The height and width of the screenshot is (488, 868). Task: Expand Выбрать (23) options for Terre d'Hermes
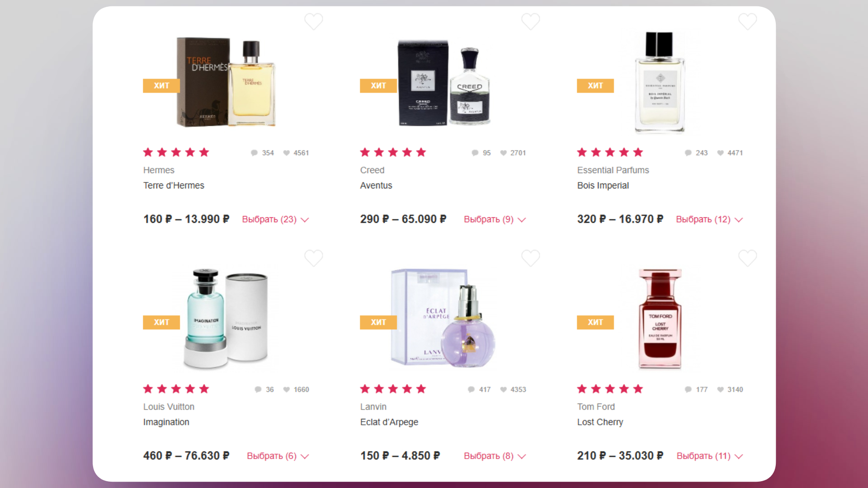[x=275, y=219]
